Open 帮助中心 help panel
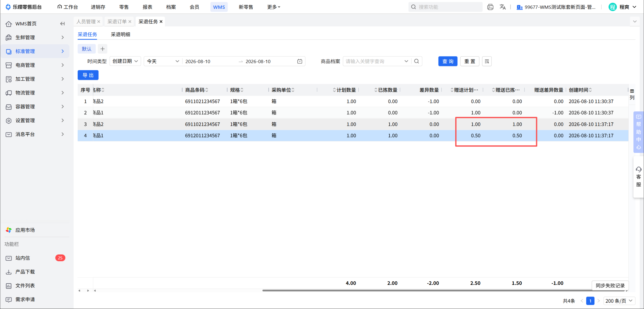 pos(638,132)
